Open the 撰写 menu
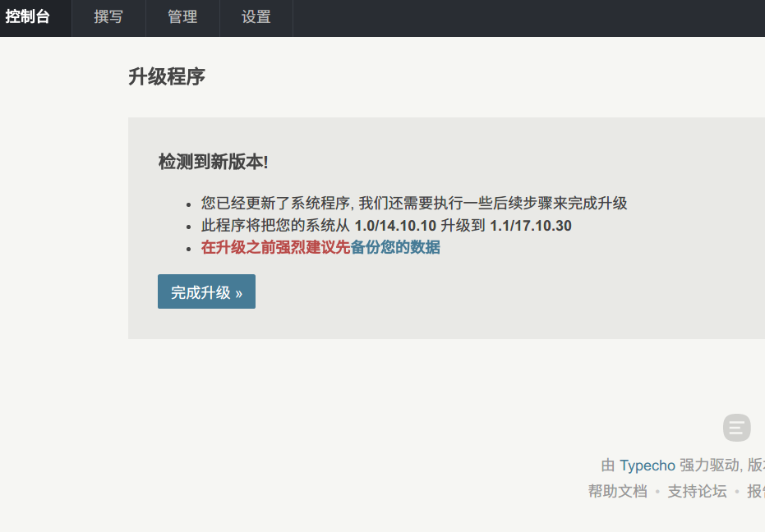The height and width of the screenshot is (532, 765). point(108,17)
